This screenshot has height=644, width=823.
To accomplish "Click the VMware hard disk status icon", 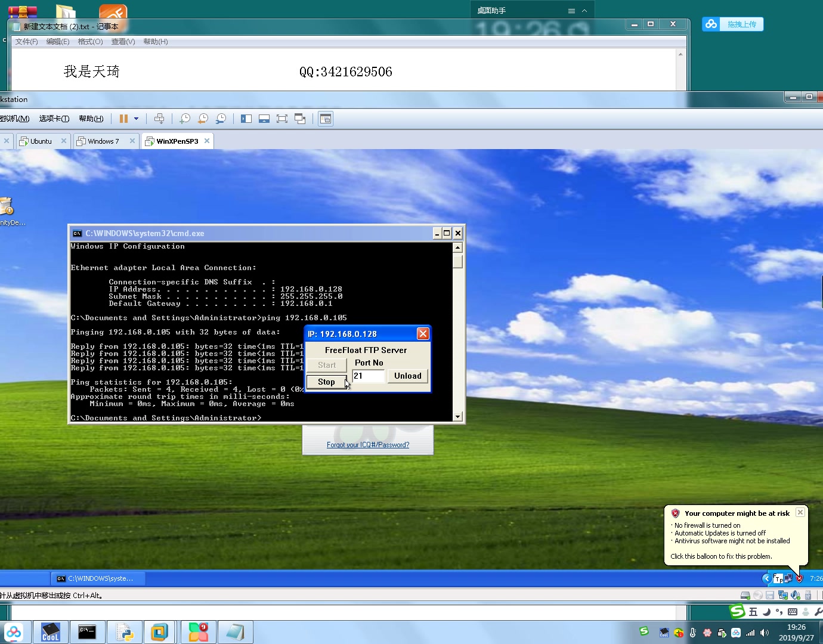I will point(745,595).
